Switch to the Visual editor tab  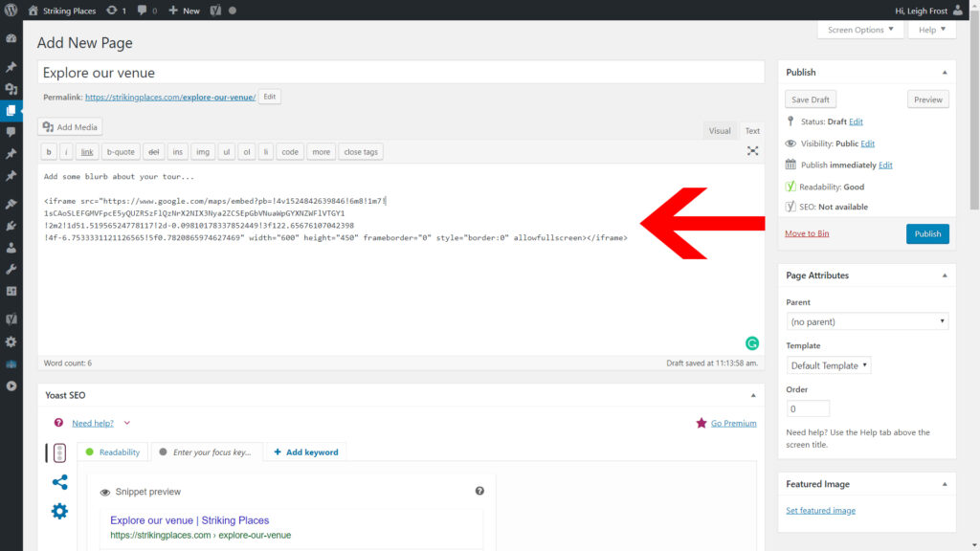720,131
